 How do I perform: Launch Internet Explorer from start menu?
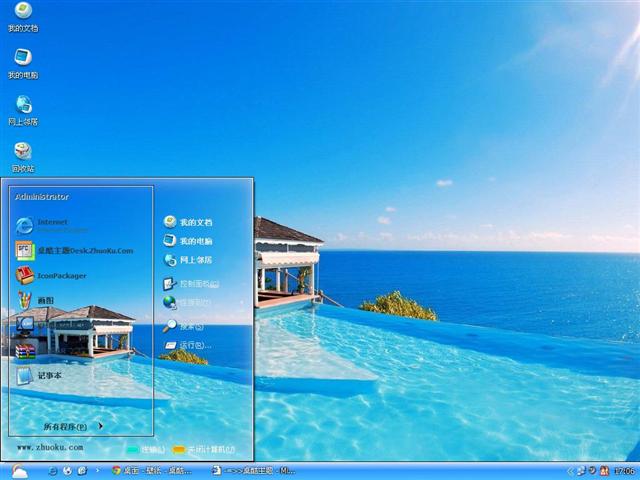tap(51, 225)
